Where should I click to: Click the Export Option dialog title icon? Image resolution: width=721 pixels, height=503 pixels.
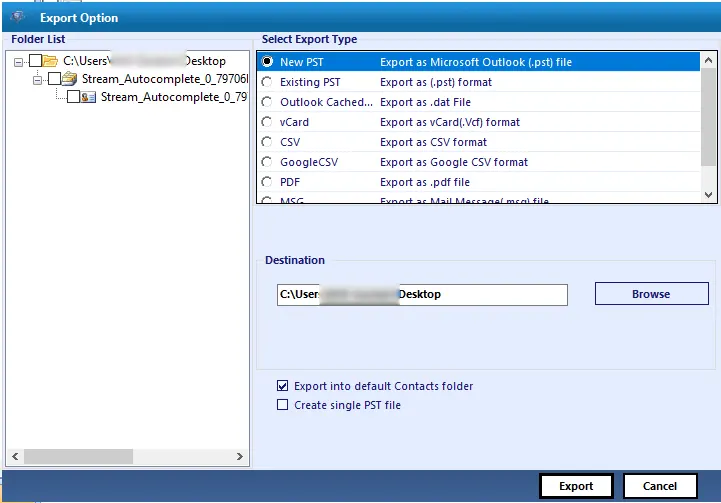click(17, 17)
